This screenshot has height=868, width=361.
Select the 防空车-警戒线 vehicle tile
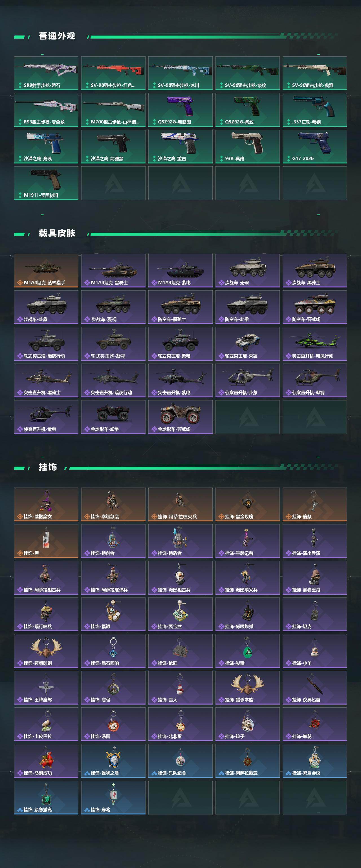pos(314,307)
